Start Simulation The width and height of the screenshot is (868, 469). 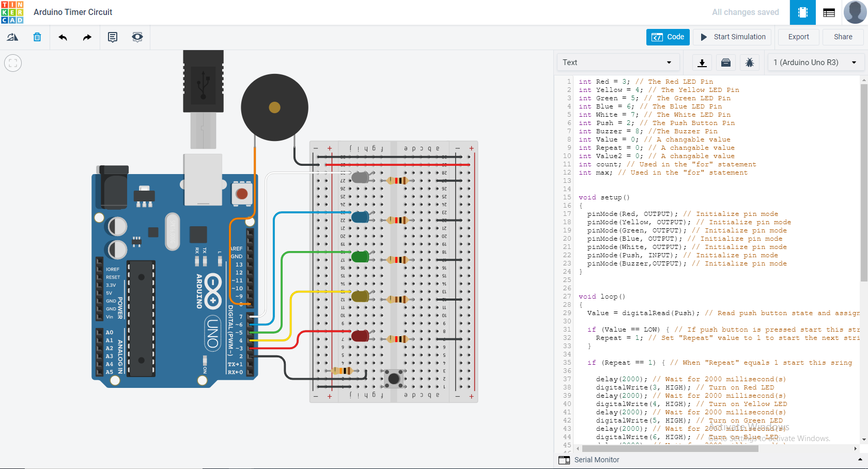coord(733,37)
